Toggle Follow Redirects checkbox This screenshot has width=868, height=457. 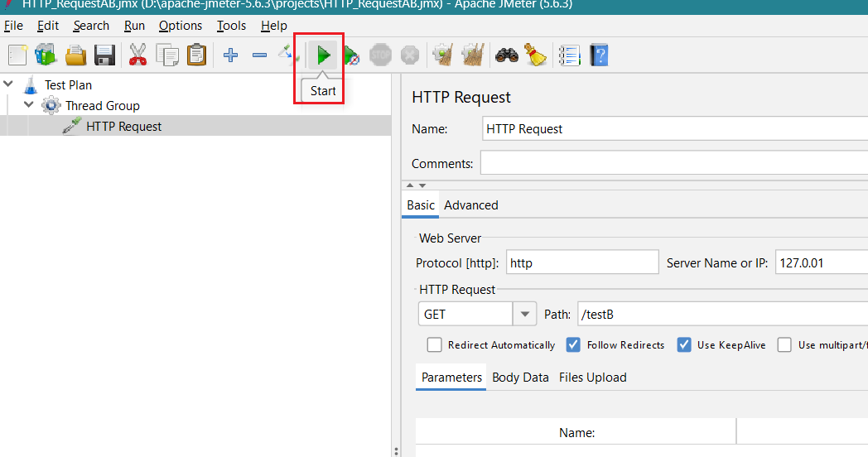point(573,344)
